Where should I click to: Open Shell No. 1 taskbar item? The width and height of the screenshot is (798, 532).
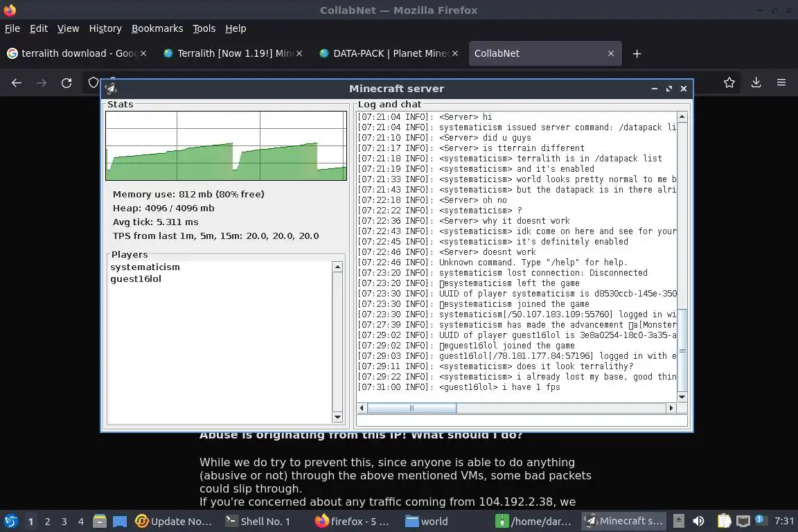point(258,521)
